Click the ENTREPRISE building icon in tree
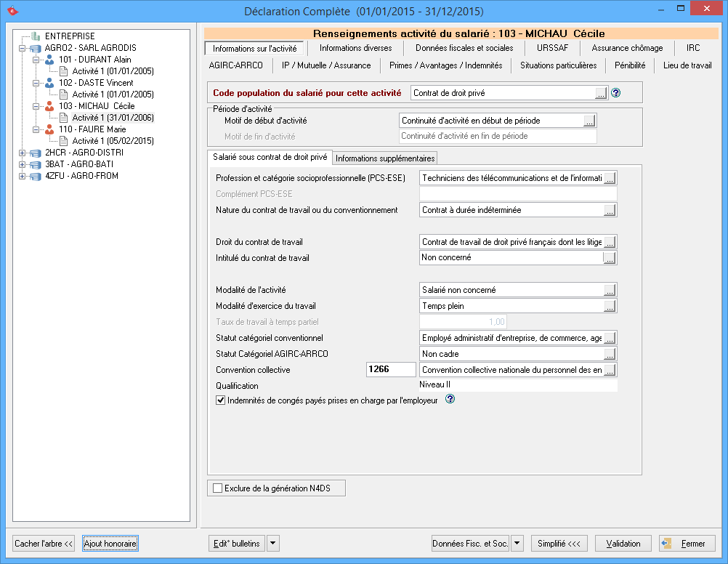The width and height of the screenshot is (728, 564). tap(36, 36)
